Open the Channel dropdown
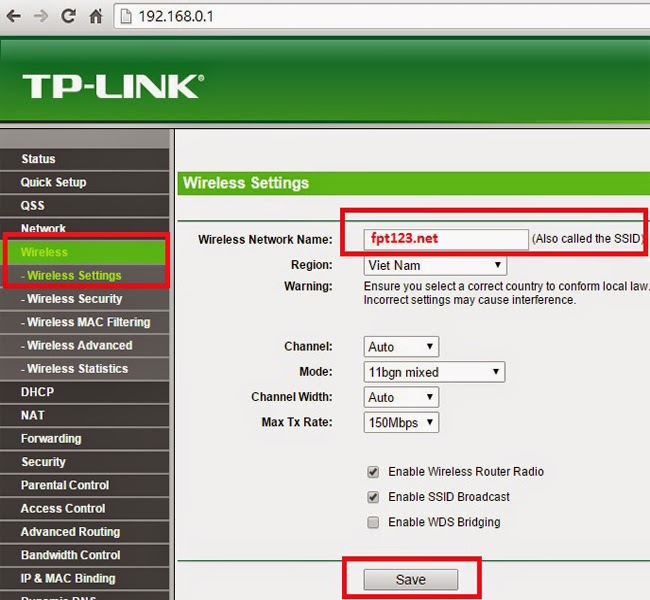Image resolution: width=650 pixels, height=600 pixels. tap(401, 347)
